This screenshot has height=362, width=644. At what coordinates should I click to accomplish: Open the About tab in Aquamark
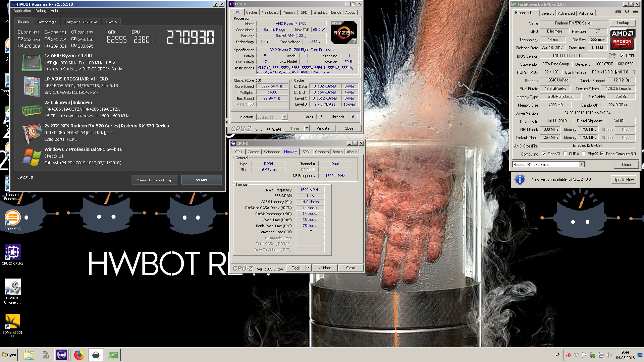(111, 22)
